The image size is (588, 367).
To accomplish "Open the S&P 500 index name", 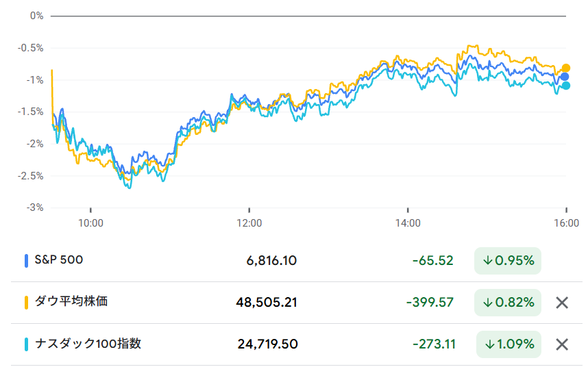I will coord(59,260).
